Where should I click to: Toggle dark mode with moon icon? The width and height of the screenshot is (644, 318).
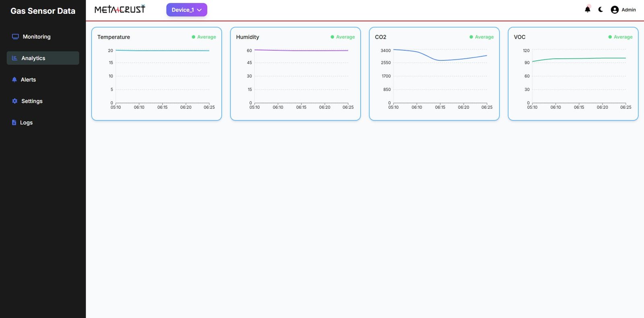pos(601,10)
